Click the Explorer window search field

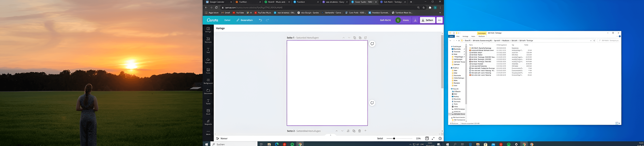(x=609, y=40)
